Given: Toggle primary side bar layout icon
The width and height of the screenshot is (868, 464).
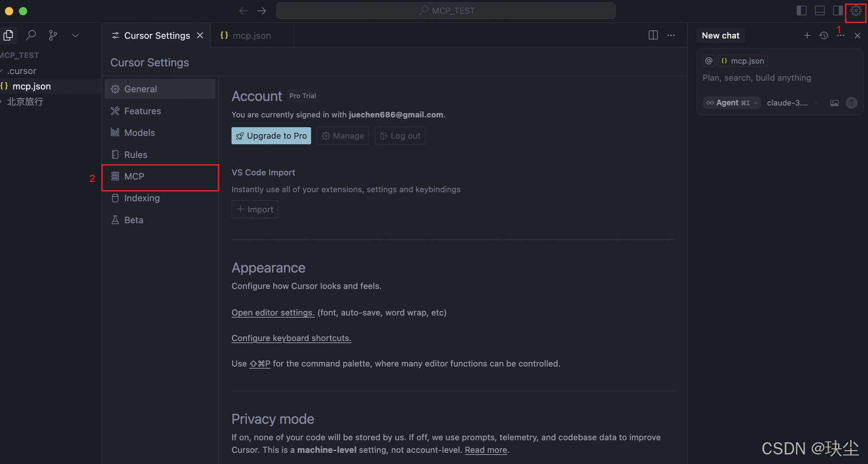Looking at the screenshot, I should [802, 11].
